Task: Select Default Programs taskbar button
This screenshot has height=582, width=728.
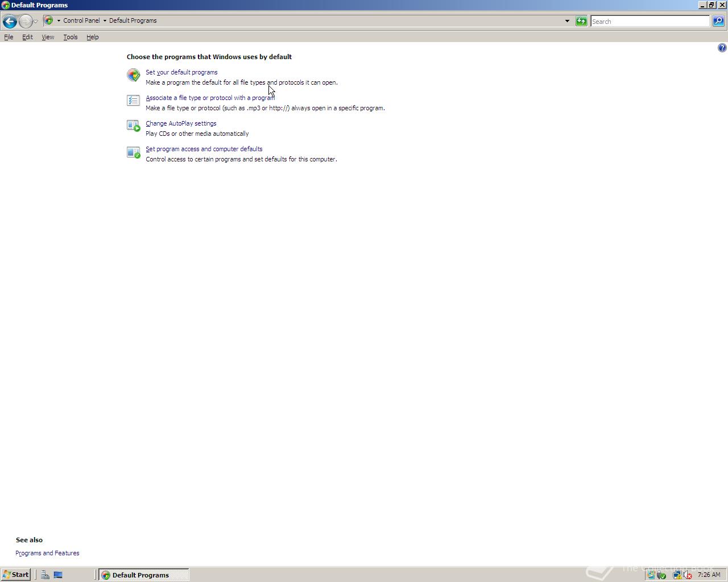Action: pyautogui.click(x=143, y=575)
